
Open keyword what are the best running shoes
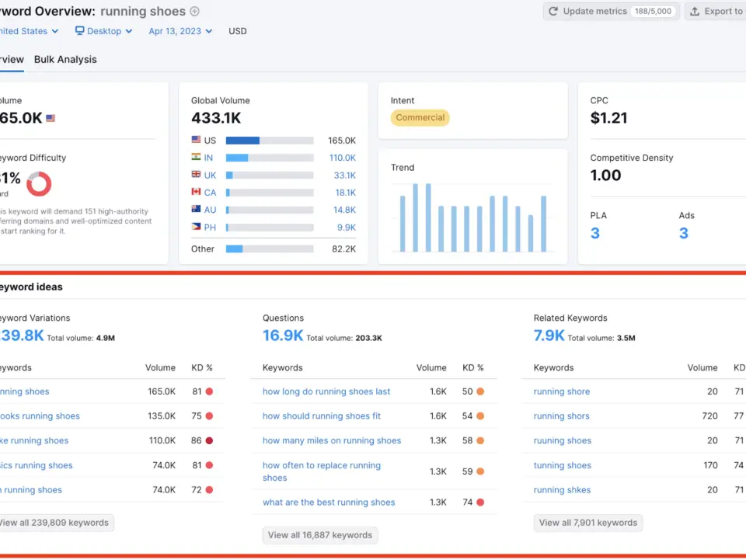point(329,503)
